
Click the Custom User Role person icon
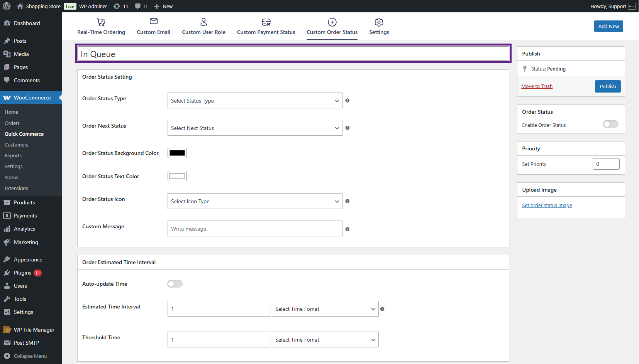pos(203,22)
